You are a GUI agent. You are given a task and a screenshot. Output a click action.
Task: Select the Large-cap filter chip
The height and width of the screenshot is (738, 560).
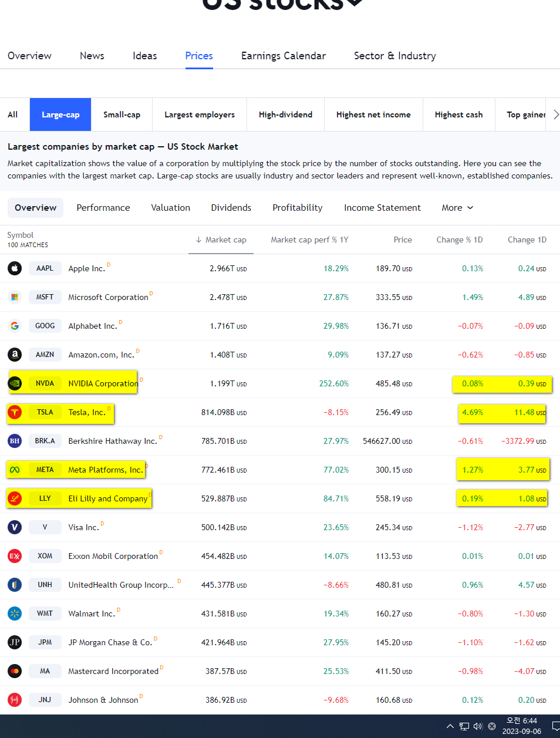click(60, 114)
